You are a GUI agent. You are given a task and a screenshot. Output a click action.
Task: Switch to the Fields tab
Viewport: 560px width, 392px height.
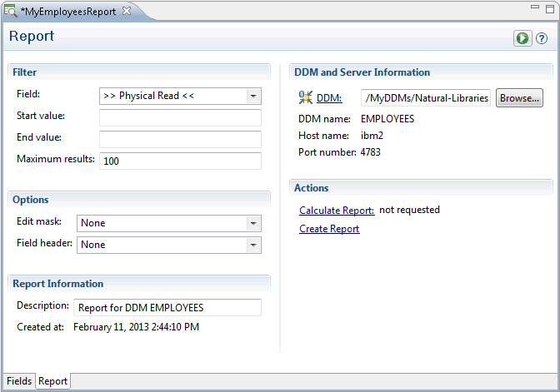19,381
